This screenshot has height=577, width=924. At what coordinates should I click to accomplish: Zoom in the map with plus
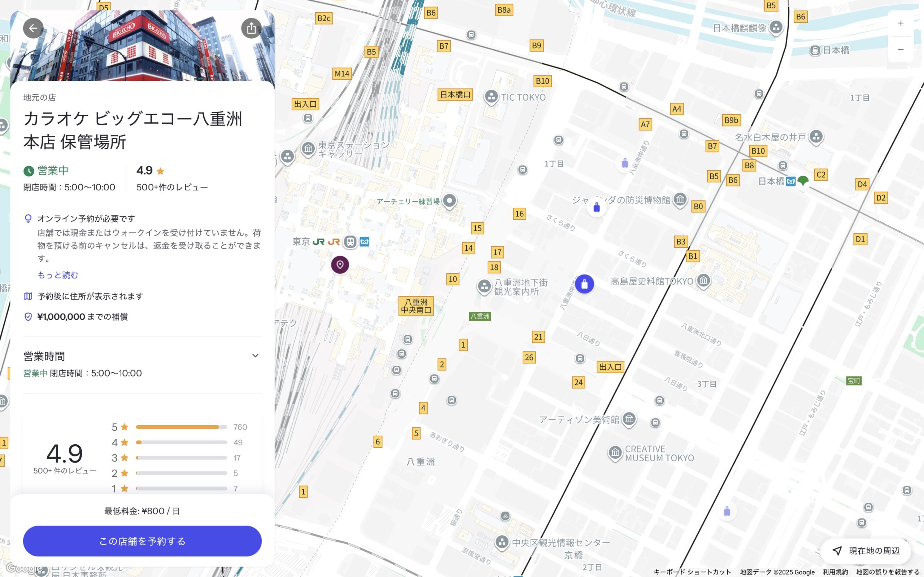pos(900,23)
